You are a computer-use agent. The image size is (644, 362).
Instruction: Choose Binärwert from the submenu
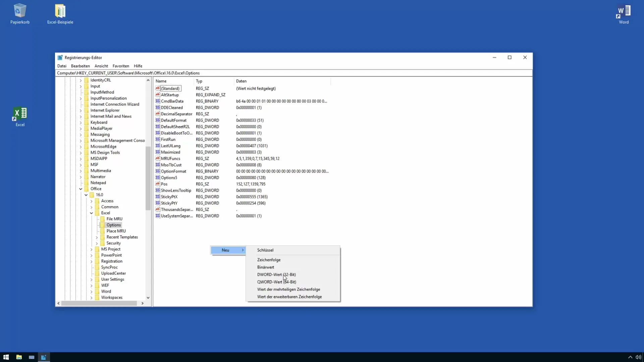(x=293, y=267)
